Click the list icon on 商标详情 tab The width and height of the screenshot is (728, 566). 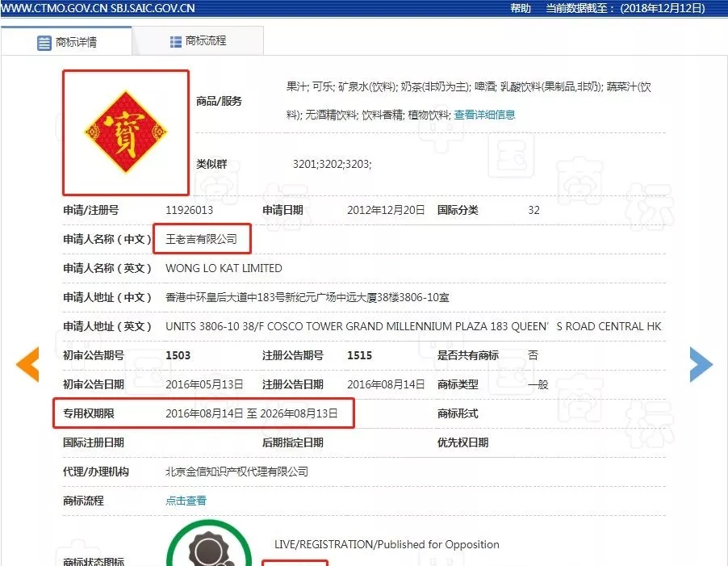tap(44, 43)
